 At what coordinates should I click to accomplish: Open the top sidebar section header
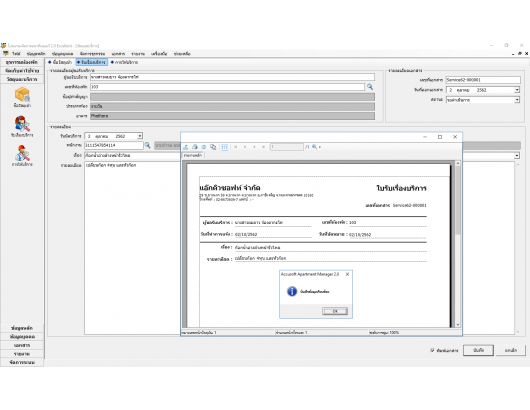(22, 62)
